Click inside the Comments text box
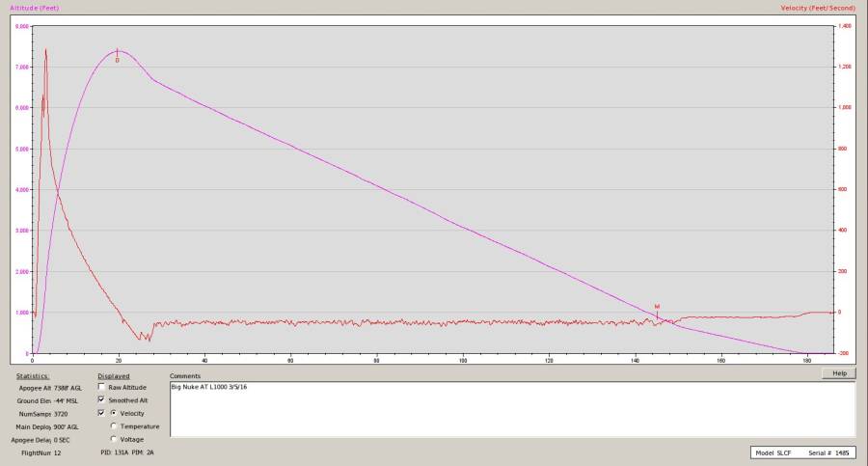Image resolution: width=868 pixels, height=466 pixels. point(511,410)
